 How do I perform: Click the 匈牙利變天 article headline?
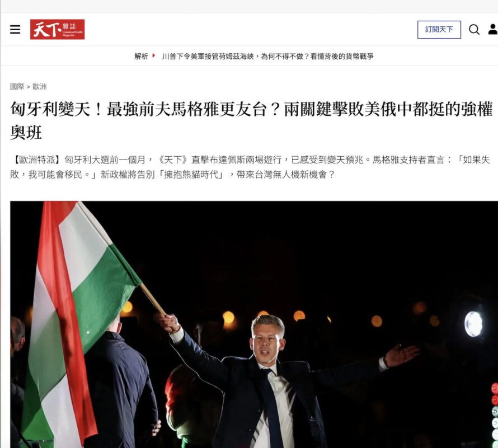(x=251, y=120)
